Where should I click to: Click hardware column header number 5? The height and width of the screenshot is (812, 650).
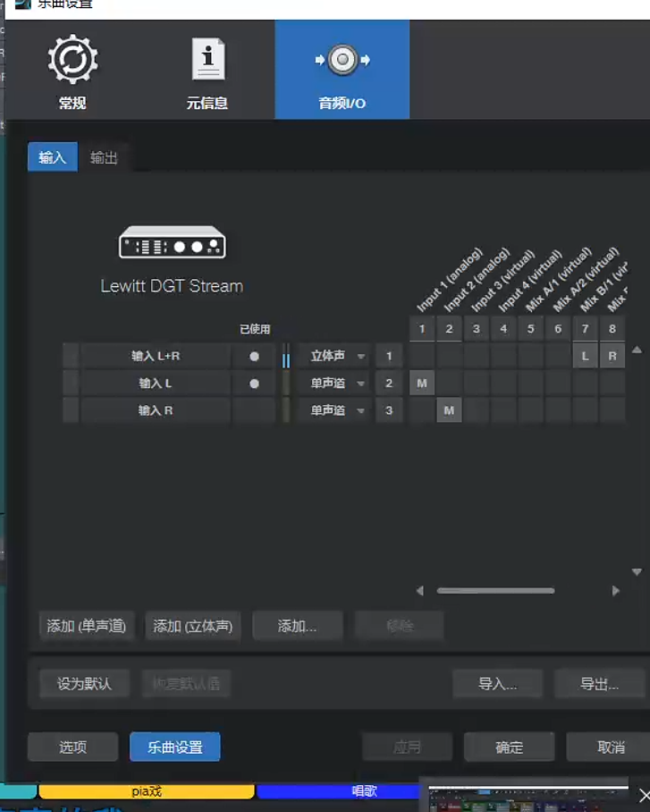531,329
